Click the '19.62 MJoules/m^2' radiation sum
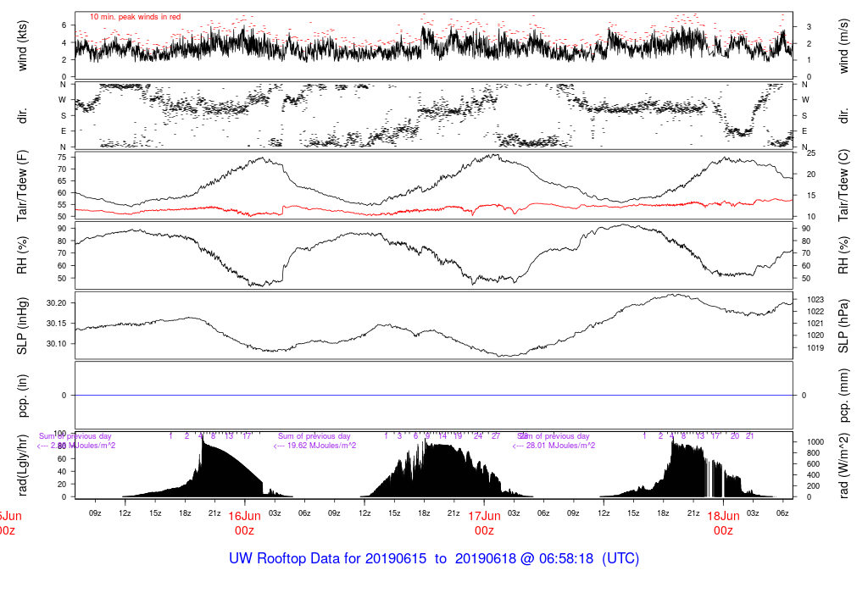This screenshot has width=868, height=593. point(315,446)
